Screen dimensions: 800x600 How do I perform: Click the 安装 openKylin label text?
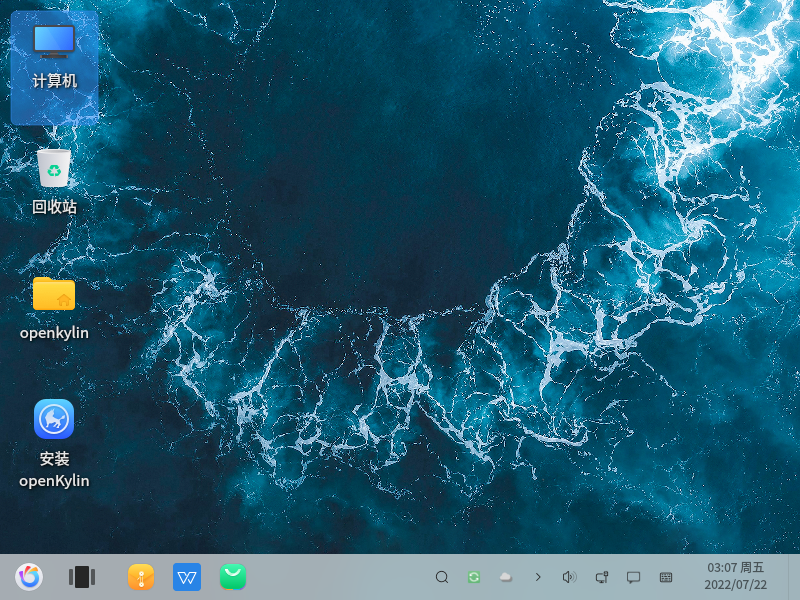click(54, 469)
